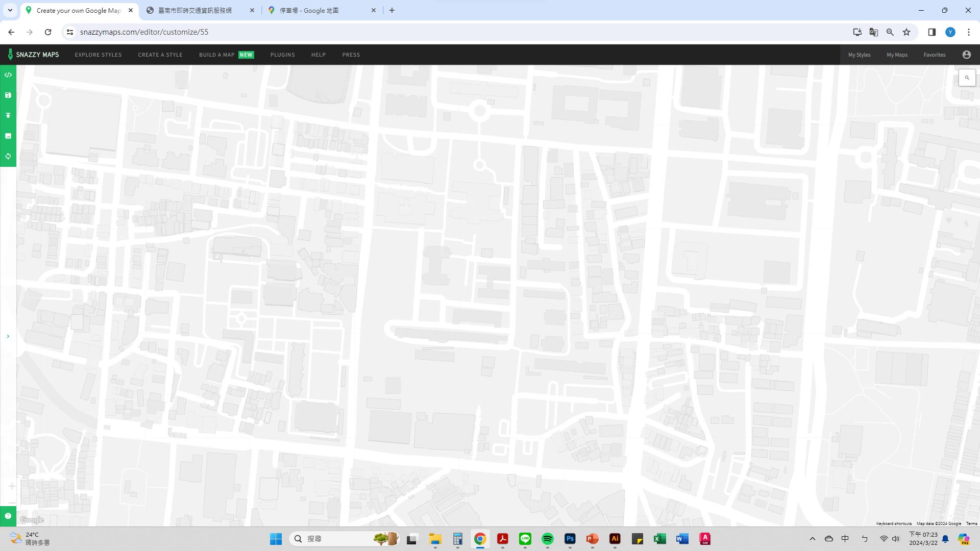980x551 pixels.
Task: Click the reset/refresh arrows icon in sidebar
Action: point(8,157)
